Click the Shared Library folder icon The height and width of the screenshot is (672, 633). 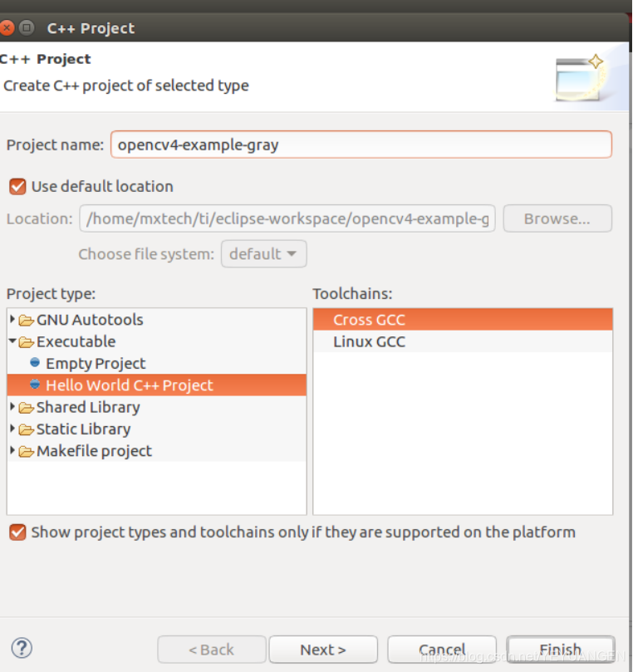click(27, 407)
